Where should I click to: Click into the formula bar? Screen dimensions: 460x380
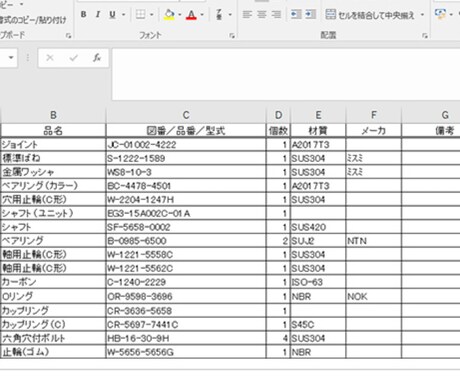(x=286, y=74)
